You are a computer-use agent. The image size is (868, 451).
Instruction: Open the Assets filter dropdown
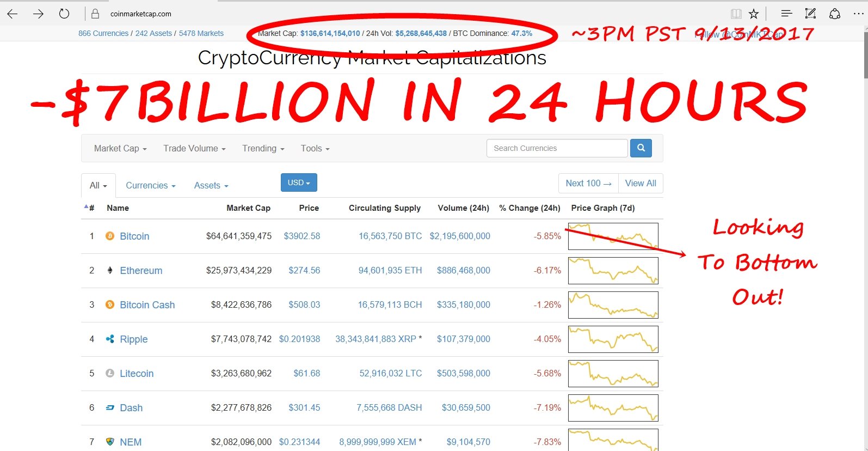coord(211,185)
